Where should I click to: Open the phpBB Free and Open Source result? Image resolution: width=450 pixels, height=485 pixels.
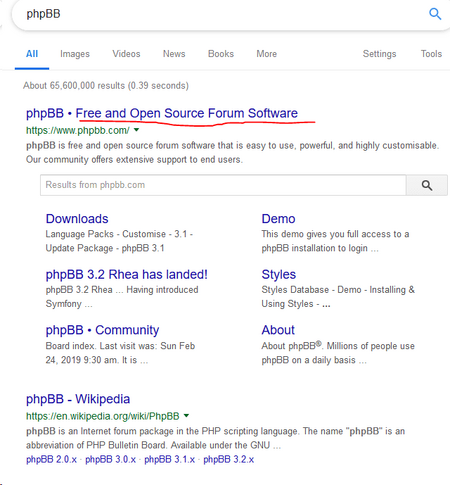click(x=162, y=113)
